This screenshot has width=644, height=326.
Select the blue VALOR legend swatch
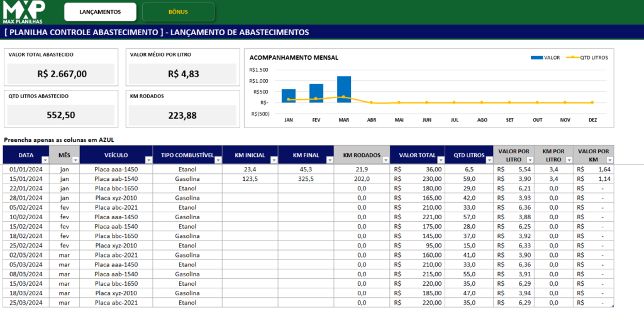pyautogui.click(x=536, y=57)
